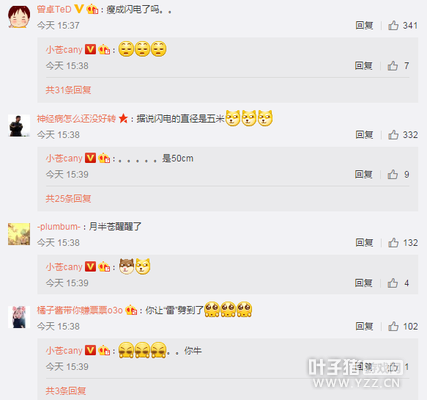Click the red V badge beside first 小苍cany
427x400 pixels.
(x=90, y=49)
